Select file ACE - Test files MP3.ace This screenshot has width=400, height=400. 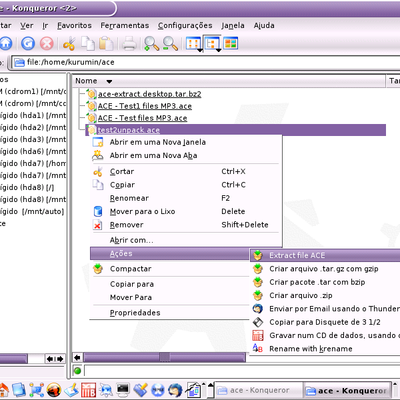(142, 118)
